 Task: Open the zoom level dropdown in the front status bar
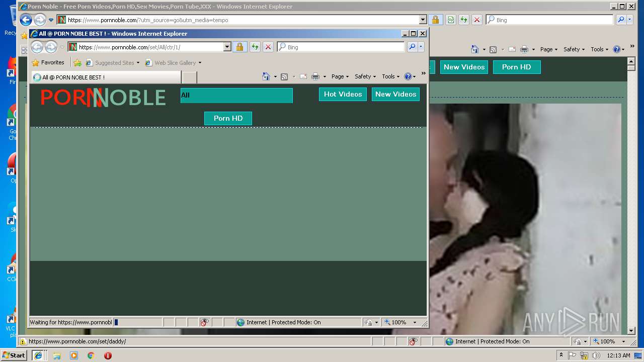415,322
